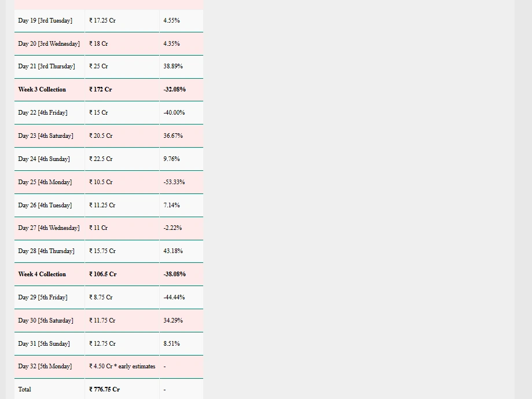Select Day 27 [4th Wednesday] row label
Screen dimensions: 532x399
point(49,228)
